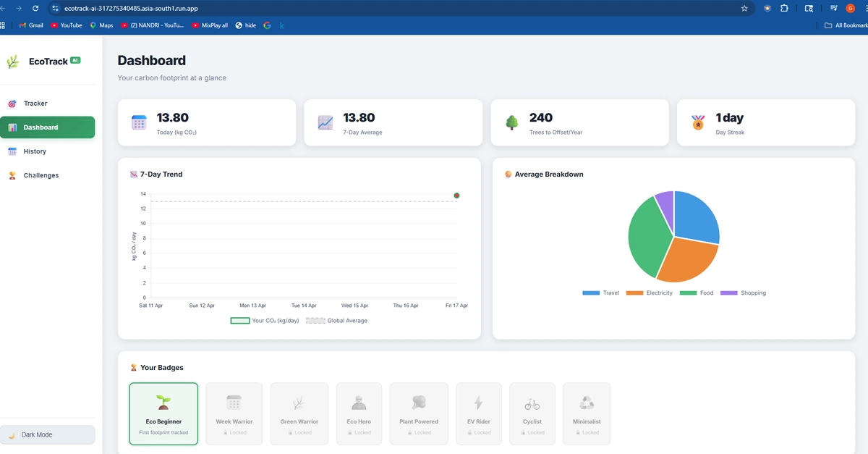
Task: Click the calendar icon on Today card
Action: (x=139, y=122)
